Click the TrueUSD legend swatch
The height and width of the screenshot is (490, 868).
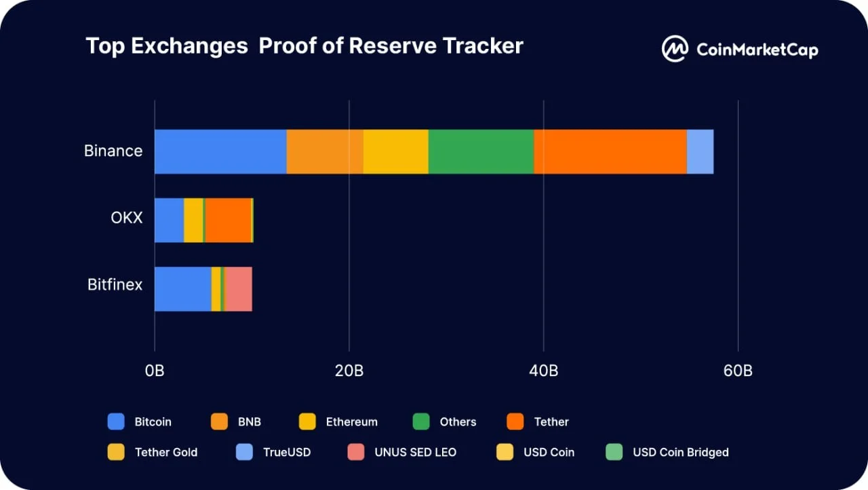(x=244, y=451)
